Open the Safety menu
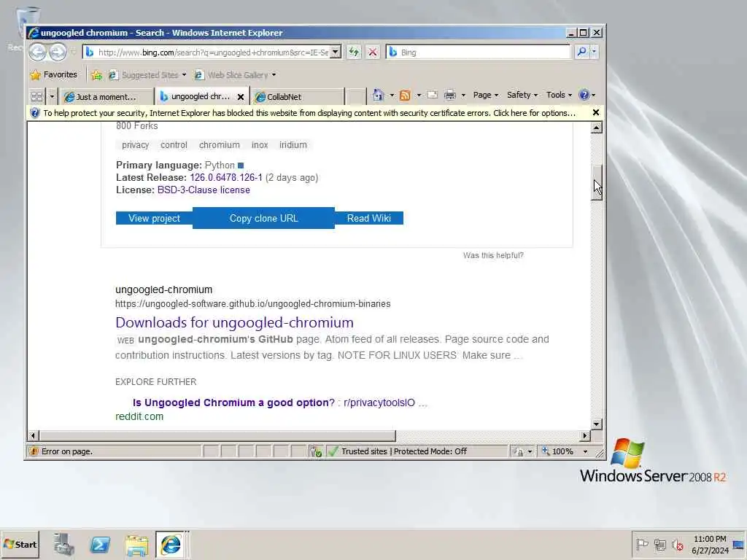747x560 pixels. [522, 95]
